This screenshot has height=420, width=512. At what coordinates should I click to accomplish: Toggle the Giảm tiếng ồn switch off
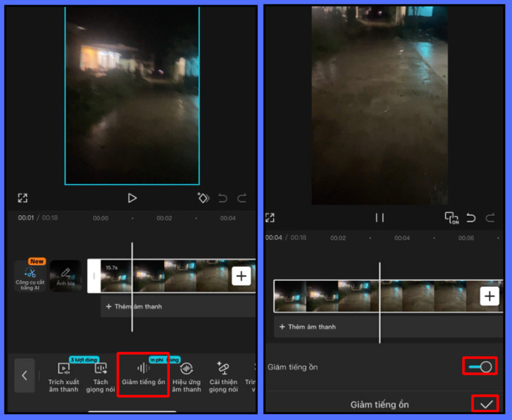479,367
